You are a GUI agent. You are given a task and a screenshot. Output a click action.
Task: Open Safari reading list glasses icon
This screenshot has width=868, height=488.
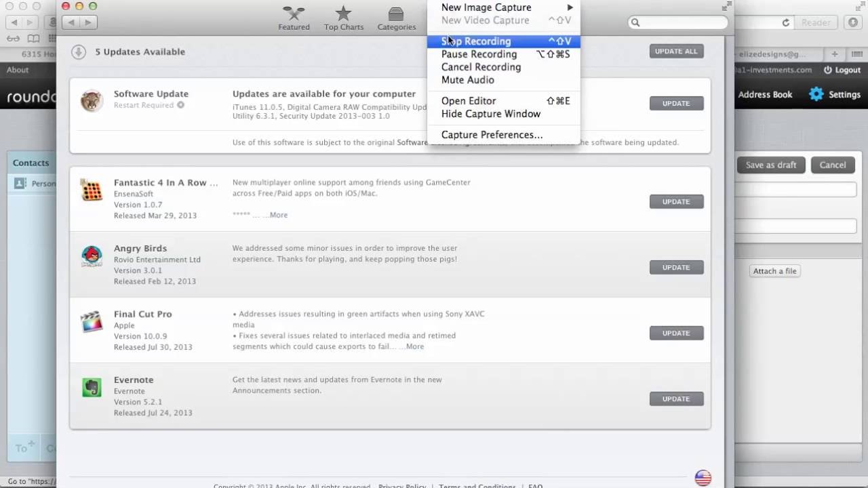click(x=13, y=39)
